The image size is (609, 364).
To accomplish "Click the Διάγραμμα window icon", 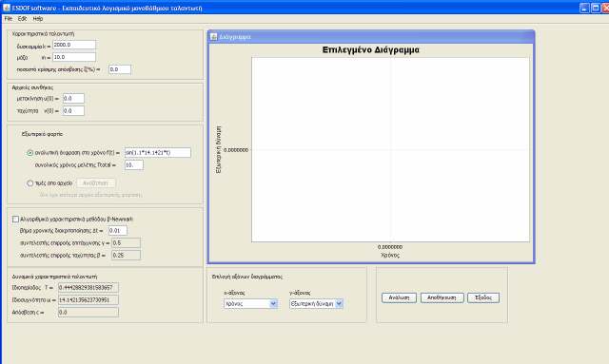I will [213, 36].
